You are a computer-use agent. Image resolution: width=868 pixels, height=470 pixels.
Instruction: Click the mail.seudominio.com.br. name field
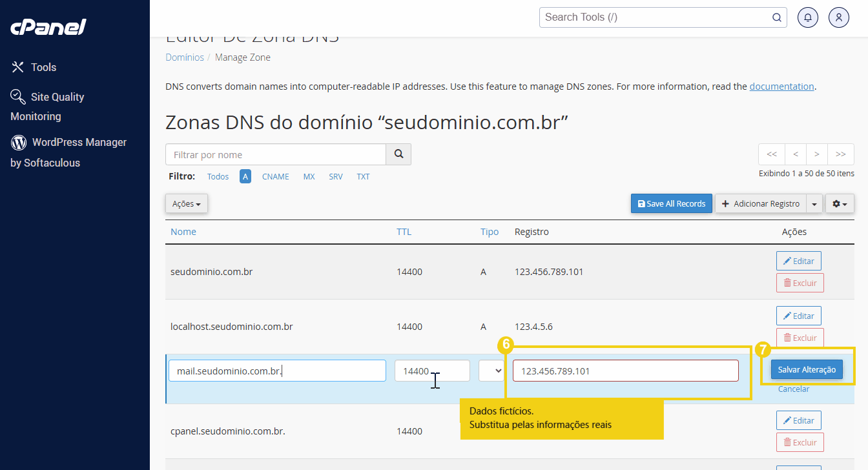coord(278,371)
